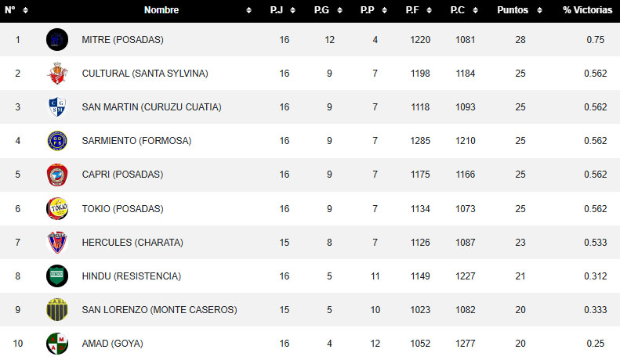
Task: Sort table by Nombre column sort arrows
Action: (248, 11)
